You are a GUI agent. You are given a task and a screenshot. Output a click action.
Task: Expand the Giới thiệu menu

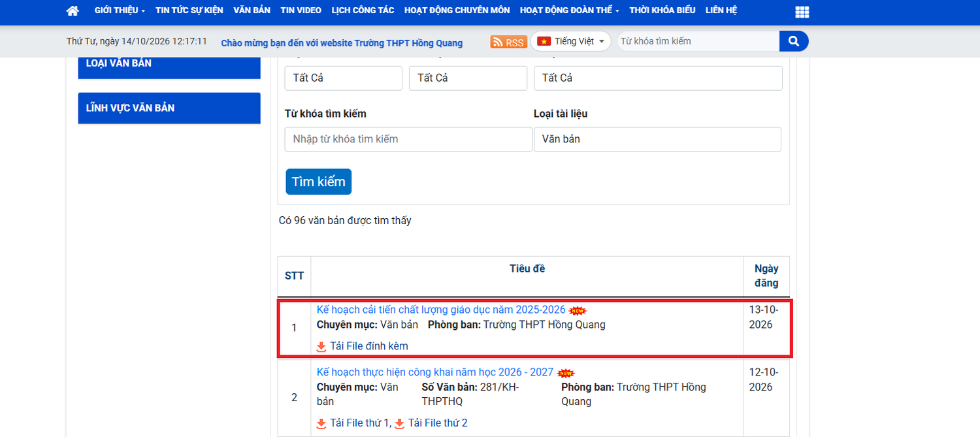pos(120,10)
